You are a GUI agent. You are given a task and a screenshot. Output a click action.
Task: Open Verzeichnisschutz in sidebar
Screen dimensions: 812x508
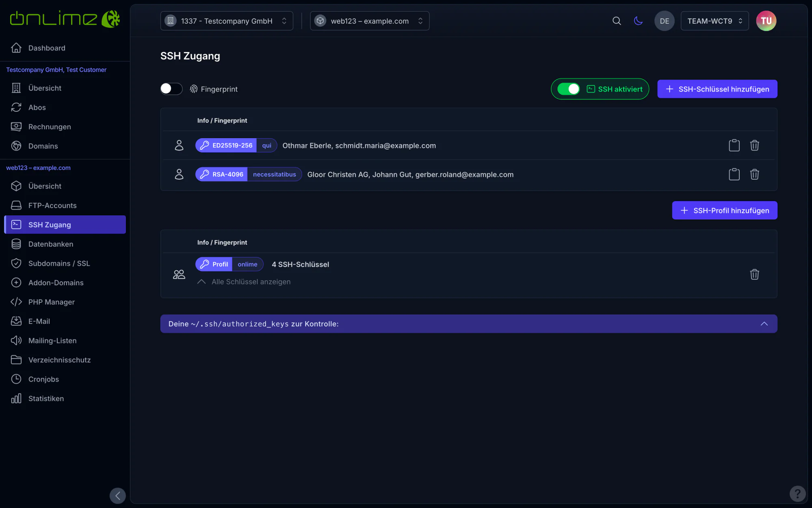click(x=65, y=360)
